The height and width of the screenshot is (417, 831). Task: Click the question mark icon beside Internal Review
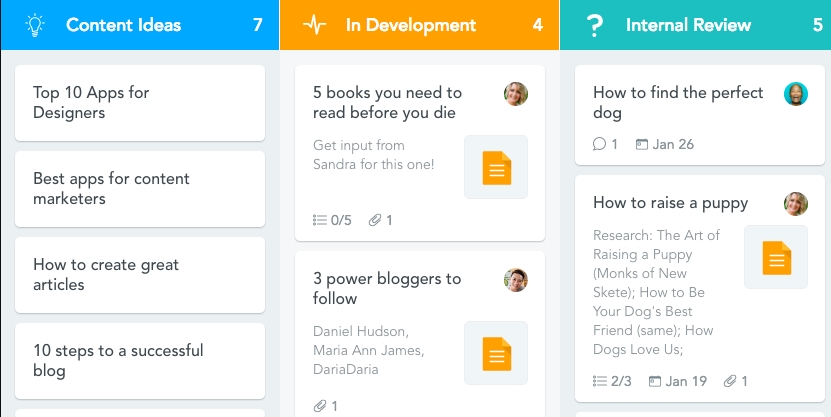pos(594,25)
